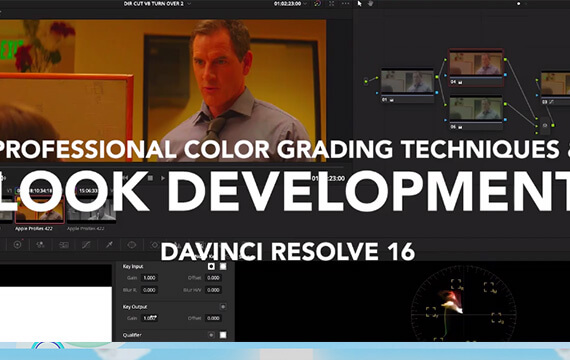Screen dimensions: 570x360
Task: Toggle the Qualifier invert white square
Action: click(223, 335)
